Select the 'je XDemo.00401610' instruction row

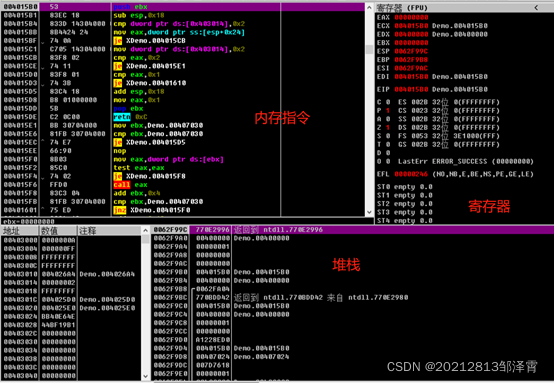pyautogui.click(x=183, y=83)
